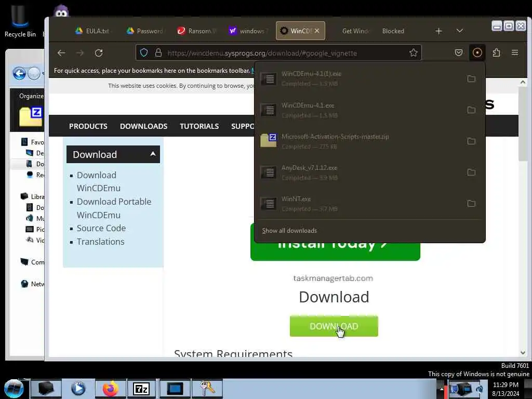
Task: Collapse the Download sidebar section arrow
Action: click(153, 154)
